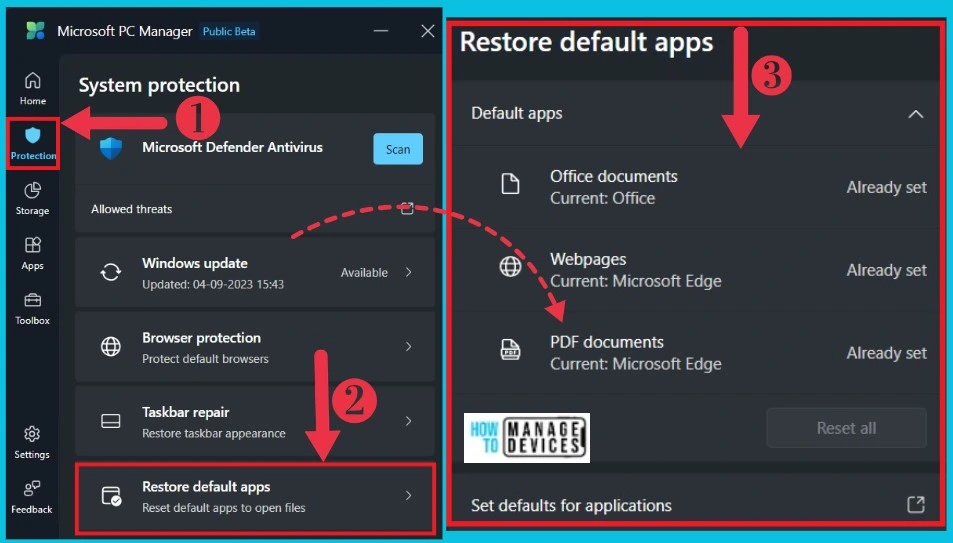Minimize the PC Manager window
This screenshot has height=543, width=953.
coord(381,30)
